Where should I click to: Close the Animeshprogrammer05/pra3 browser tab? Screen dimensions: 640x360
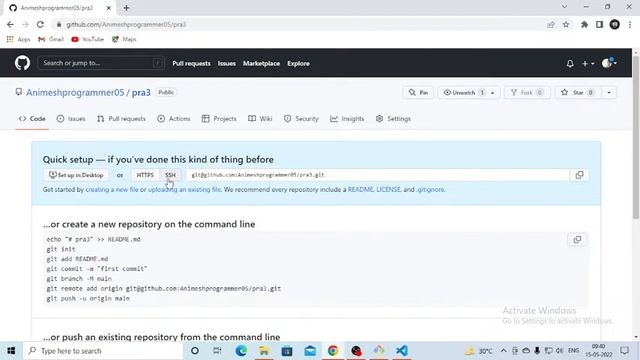(x=109, y=8)
